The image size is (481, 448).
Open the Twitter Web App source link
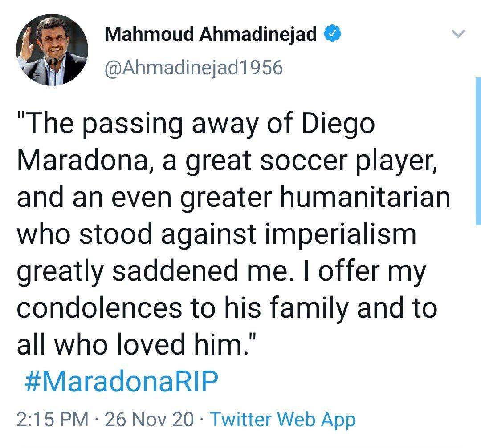point(282,419)
